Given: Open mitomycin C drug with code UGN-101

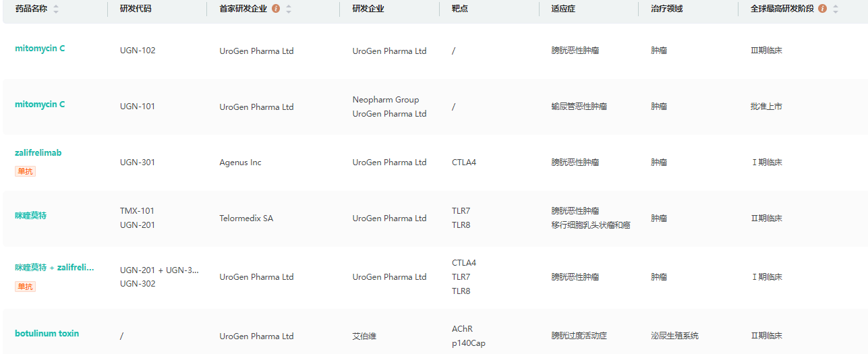Looking at the screenshot, I should [x=40, y=105].
